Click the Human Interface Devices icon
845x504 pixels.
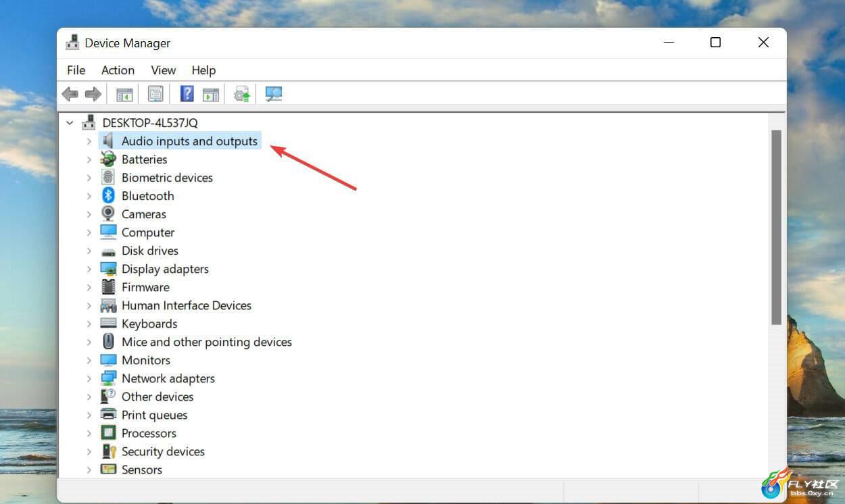pyautogui.click(x=108, y=305)
